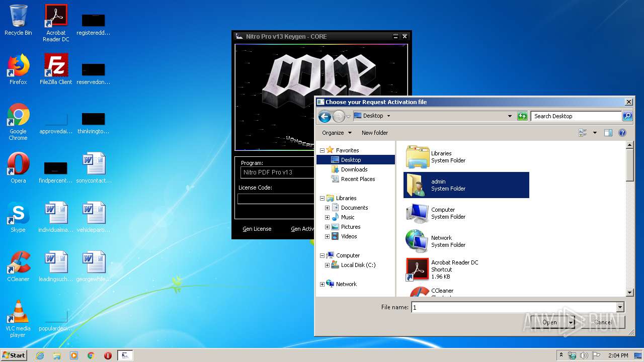Launch VLC media player desktop icon
The image size is (644, 362).
click(x=18, y=319)
